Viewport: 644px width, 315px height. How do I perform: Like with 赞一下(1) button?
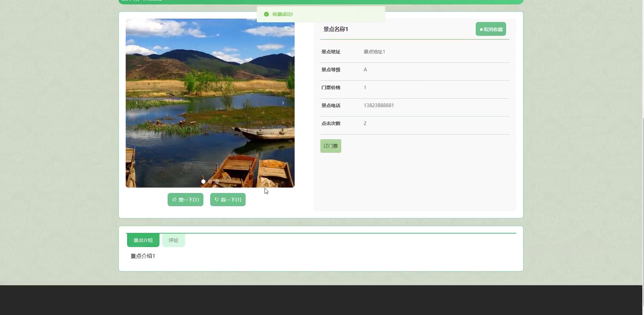(x=185, y=200)
